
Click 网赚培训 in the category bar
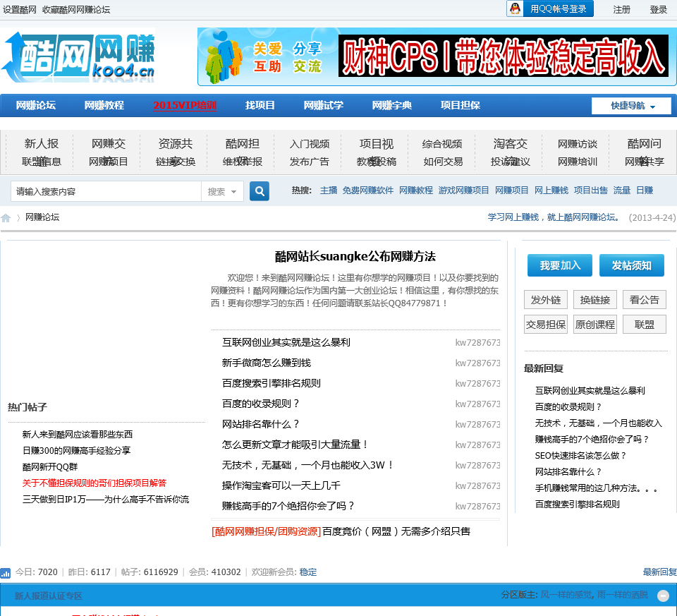tap(578, 162)
